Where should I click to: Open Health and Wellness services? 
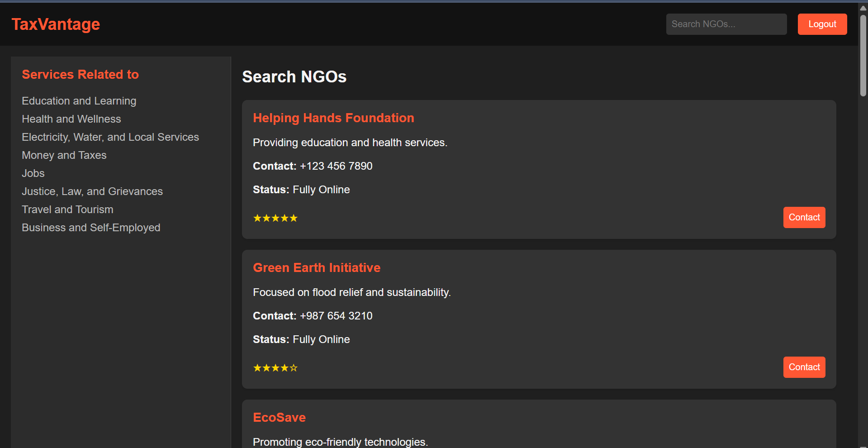pyautogui.click(x=71, y=119)
